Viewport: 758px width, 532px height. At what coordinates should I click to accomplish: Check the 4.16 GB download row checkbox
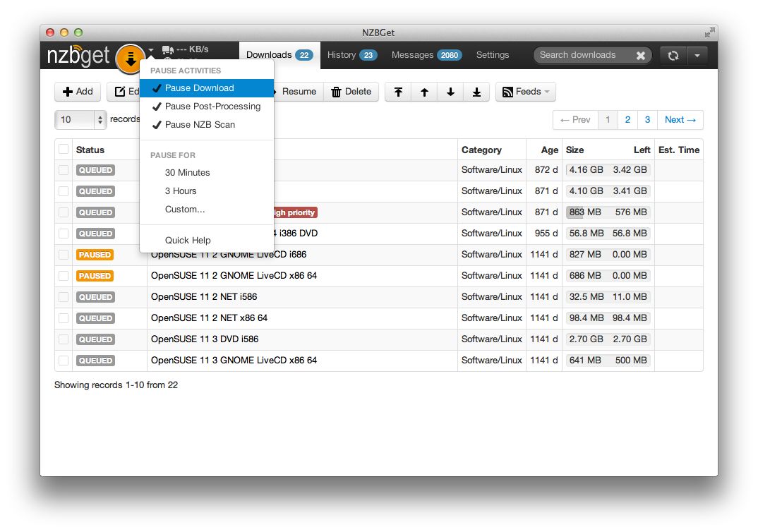[x=64, y=170]
